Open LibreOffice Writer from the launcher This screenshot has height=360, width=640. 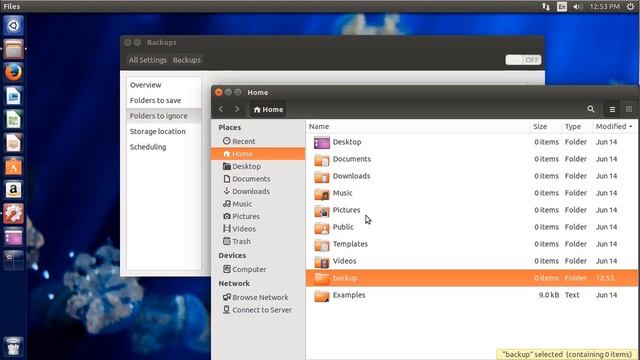[x=13, y=96]
